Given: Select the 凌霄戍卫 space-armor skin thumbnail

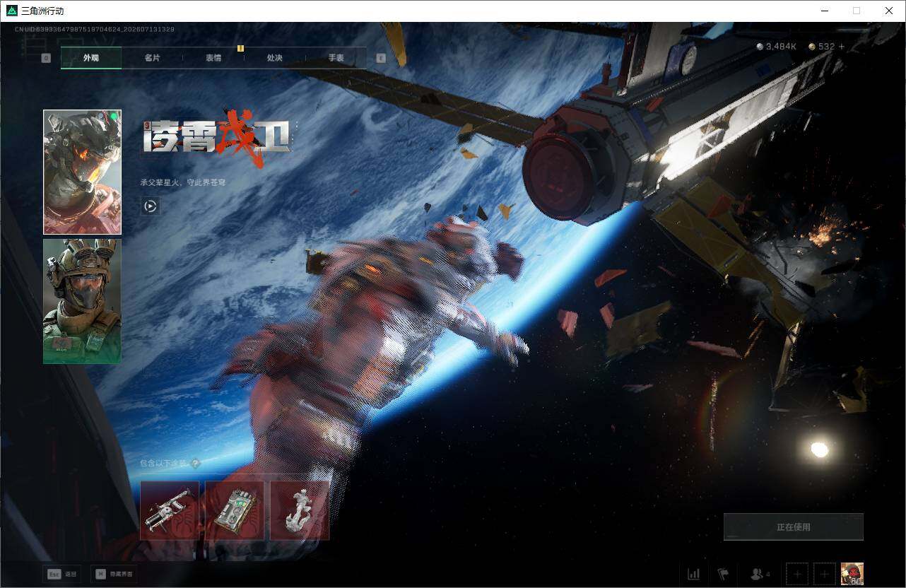Looking at the screenshot, I should coord(82,172).
